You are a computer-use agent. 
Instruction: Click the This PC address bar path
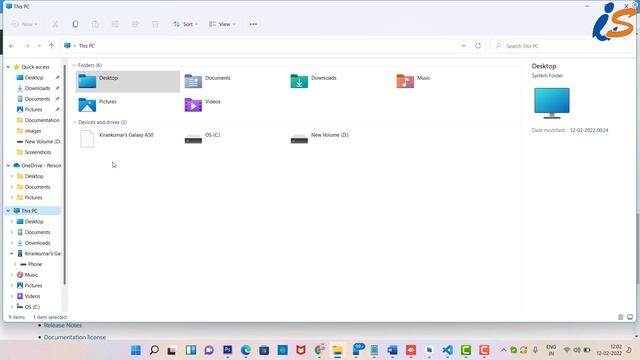pos(87,46)
